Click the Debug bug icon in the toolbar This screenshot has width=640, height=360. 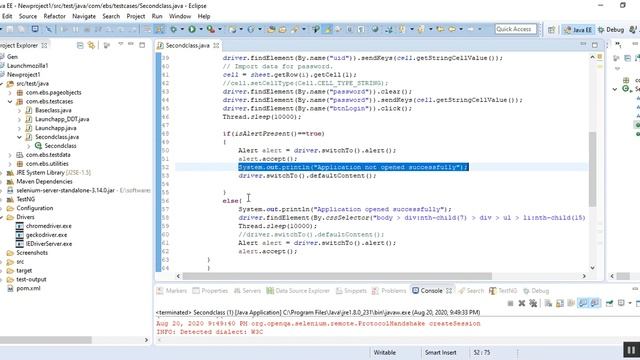pos(173,29)
